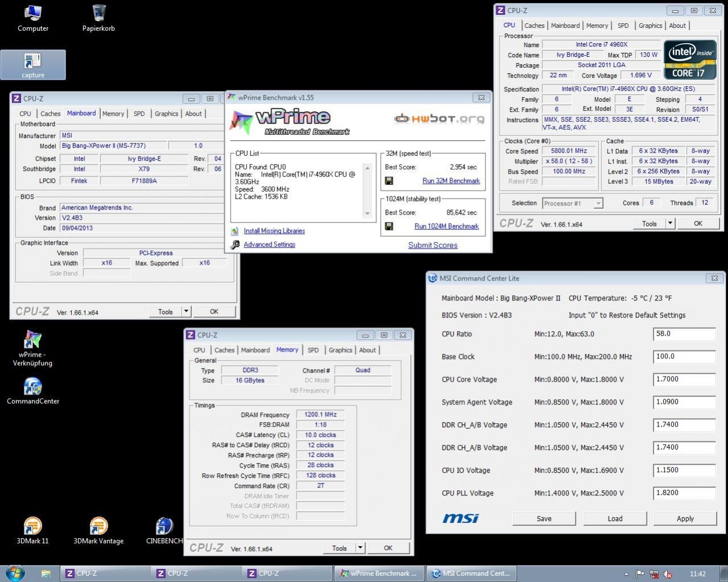Click the Submit Scores link
This screenshot has width=728, height=582.
[433, 245]
